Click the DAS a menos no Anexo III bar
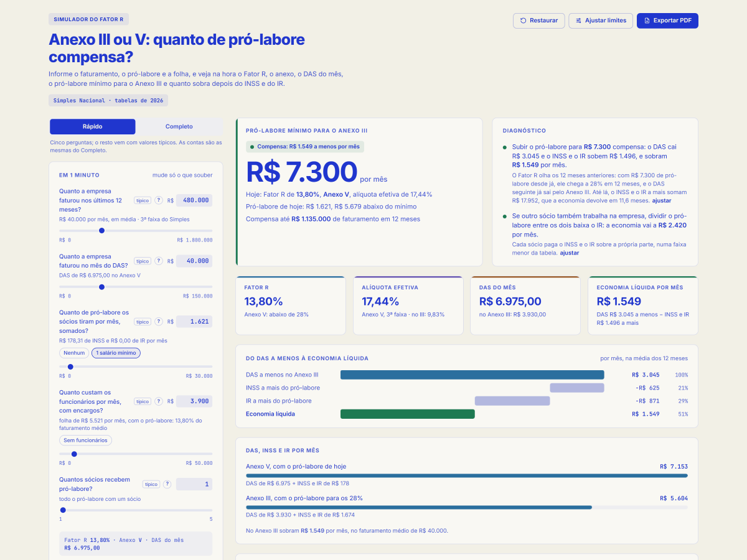747x560 pixels. click(x=472, y=375)
